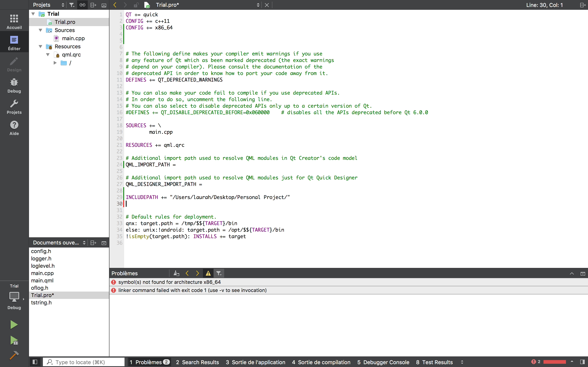
Task: Go back using the editor navigation arrow
Action: [115, 5]
